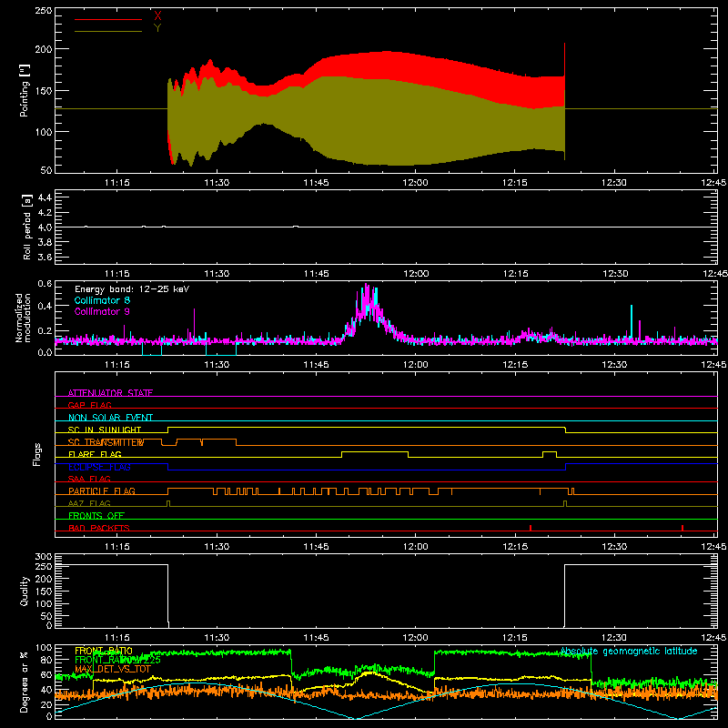Click the olive Y legend line
The image size is (728, 728).
coord(108,32)
